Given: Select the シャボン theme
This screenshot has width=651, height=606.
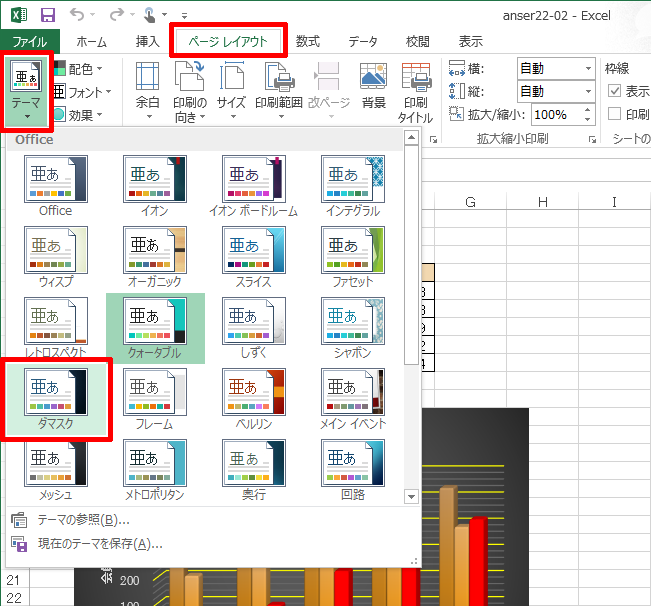Looking at the screenshot, I should [352, 328].
